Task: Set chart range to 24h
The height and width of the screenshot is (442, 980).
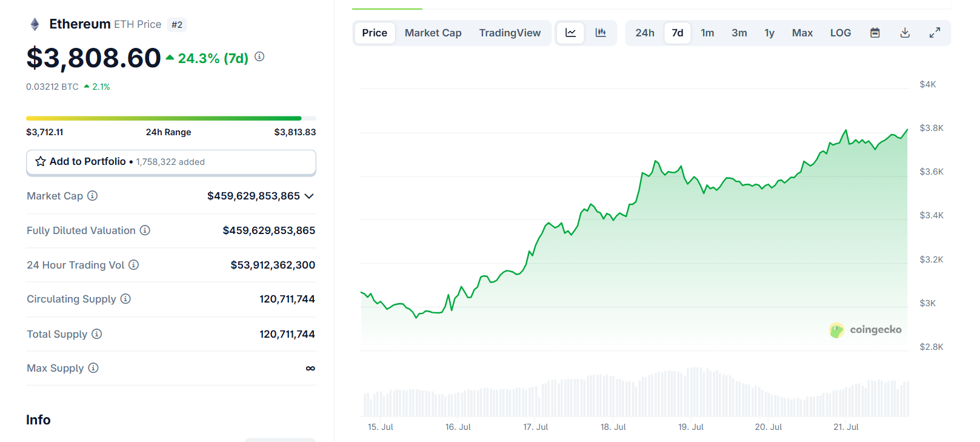Action: click(644, 33)
